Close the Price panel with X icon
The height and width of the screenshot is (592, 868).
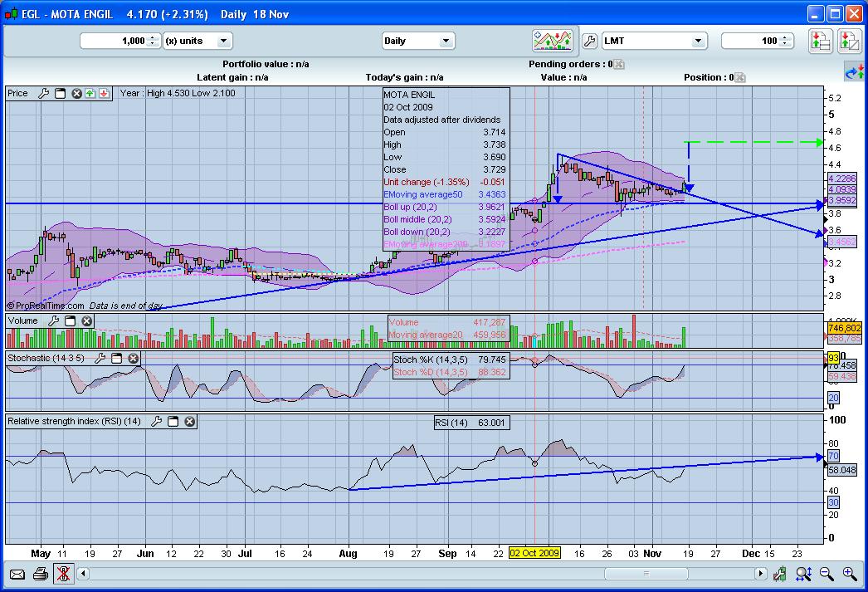tap(76, 93)
